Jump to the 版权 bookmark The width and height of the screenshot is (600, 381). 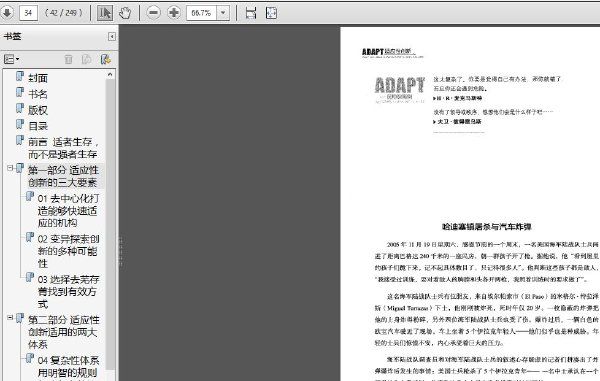point(38,110)
